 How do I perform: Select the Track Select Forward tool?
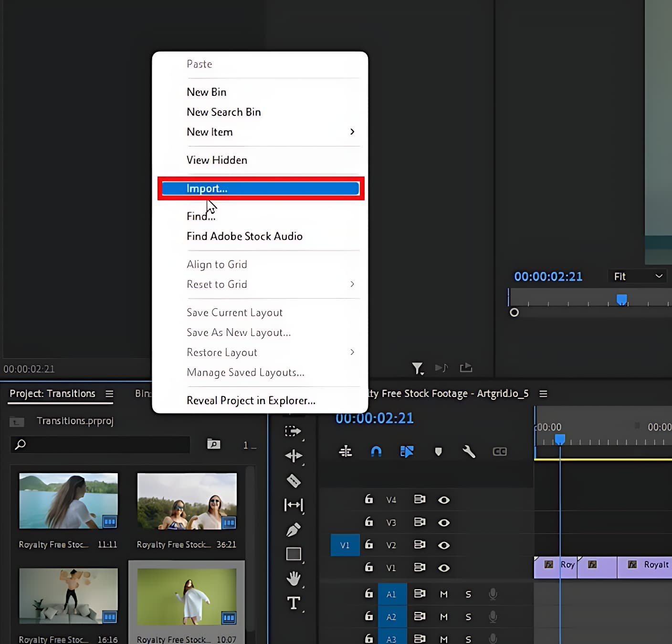point(293,431)
